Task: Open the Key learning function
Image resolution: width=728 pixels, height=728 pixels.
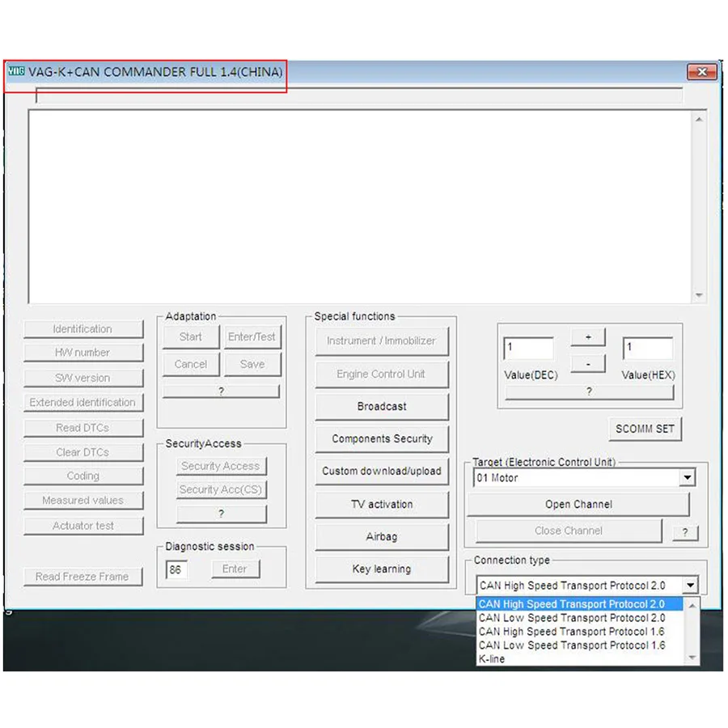Action: (x=382, y=569)
